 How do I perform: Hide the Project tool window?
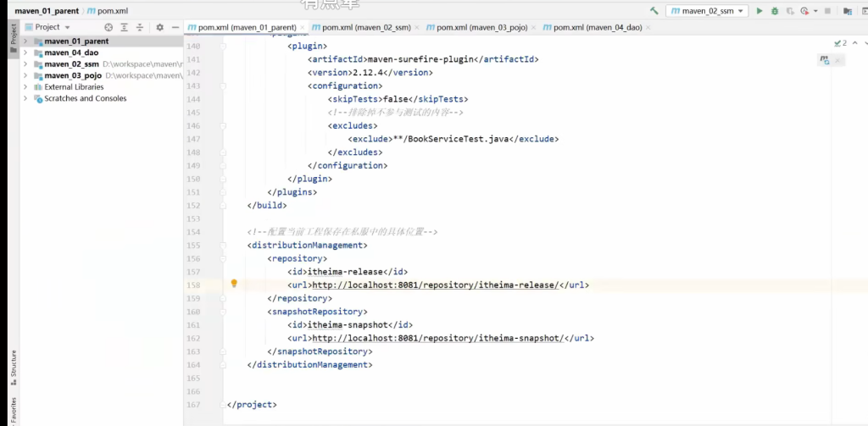point(175,27)
